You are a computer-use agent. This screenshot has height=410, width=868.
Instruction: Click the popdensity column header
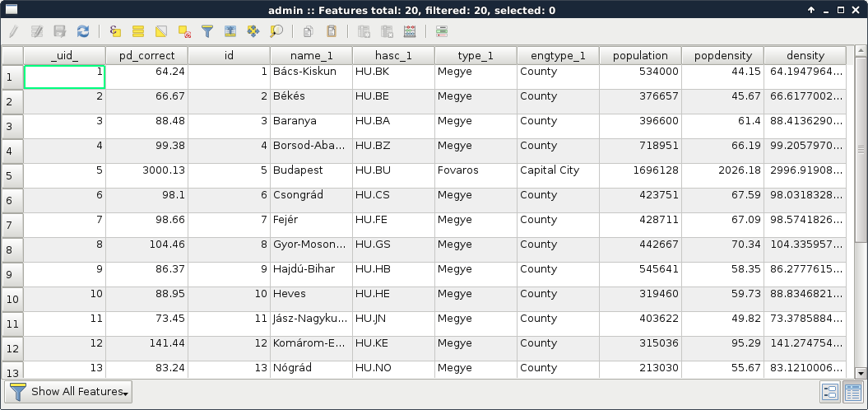click(723, 55)
